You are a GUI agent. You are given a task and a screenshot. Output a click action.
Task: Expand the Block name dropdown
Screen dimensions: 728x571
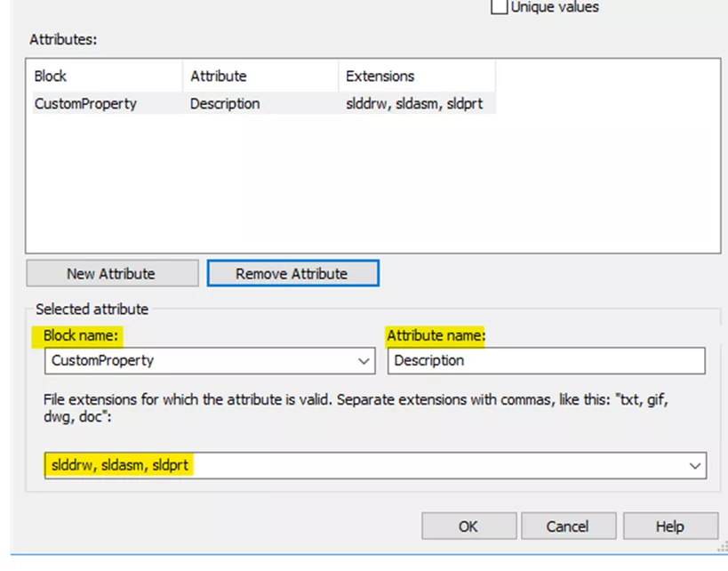click(364, 361)
